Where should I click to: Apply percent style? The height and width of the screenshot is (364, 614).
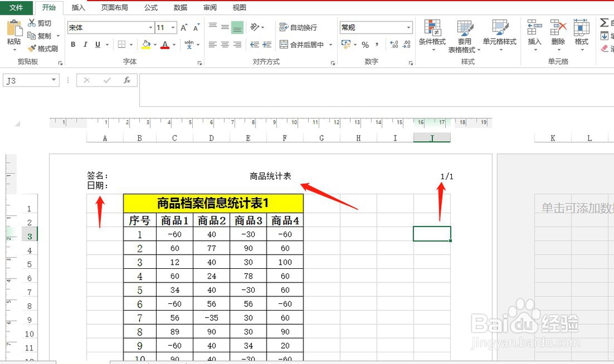(x=365, y=45)
